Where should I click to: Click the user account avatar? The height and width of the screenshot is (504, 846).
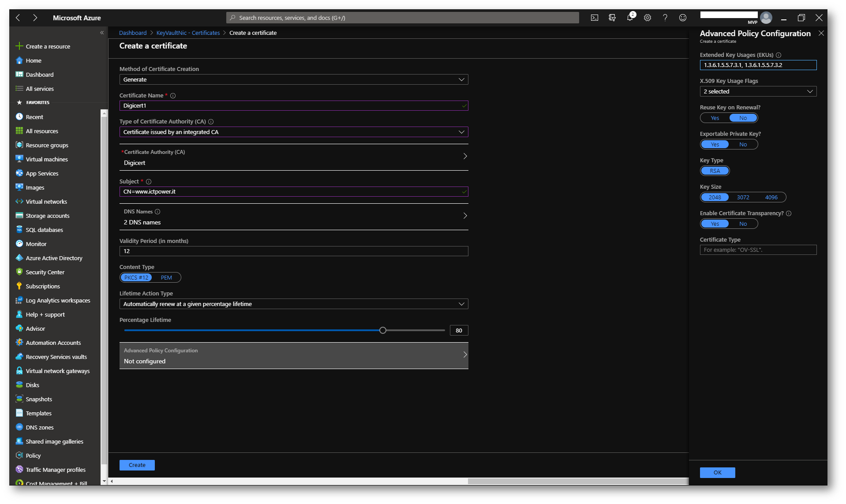point(766,18)
